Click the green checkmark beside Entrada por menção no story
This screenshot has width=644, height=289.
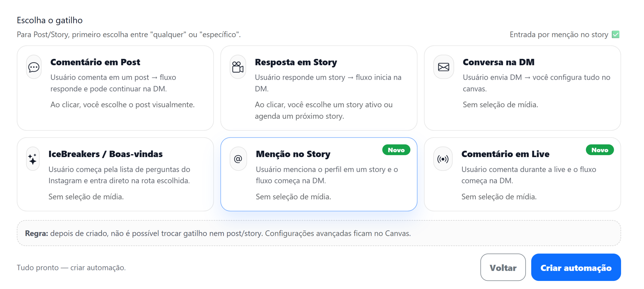click(616, 34)
